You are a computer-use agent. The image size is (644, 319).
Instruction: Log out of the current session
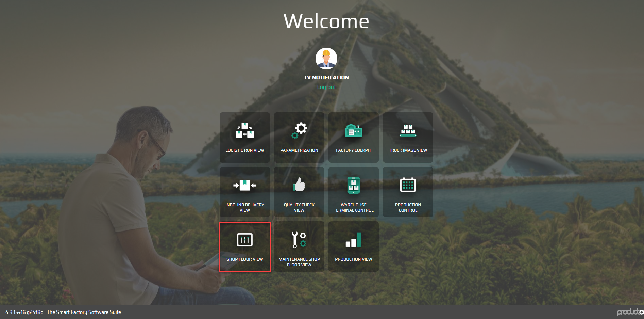click(326, 87)
